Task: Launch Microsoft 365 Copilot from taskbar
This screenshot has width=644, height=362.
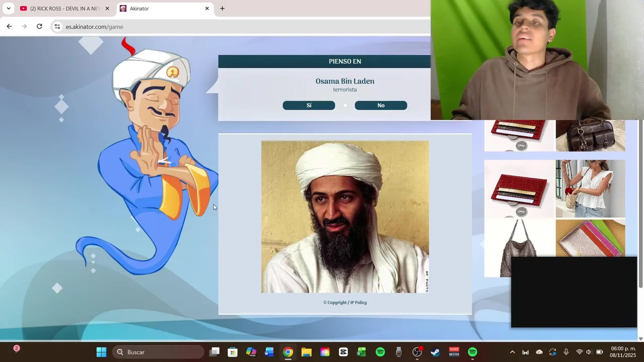Action: coord(251,352)
